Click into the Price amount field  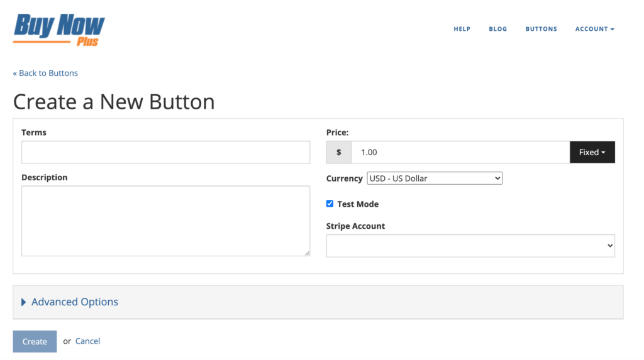click(x=460, y=152)
